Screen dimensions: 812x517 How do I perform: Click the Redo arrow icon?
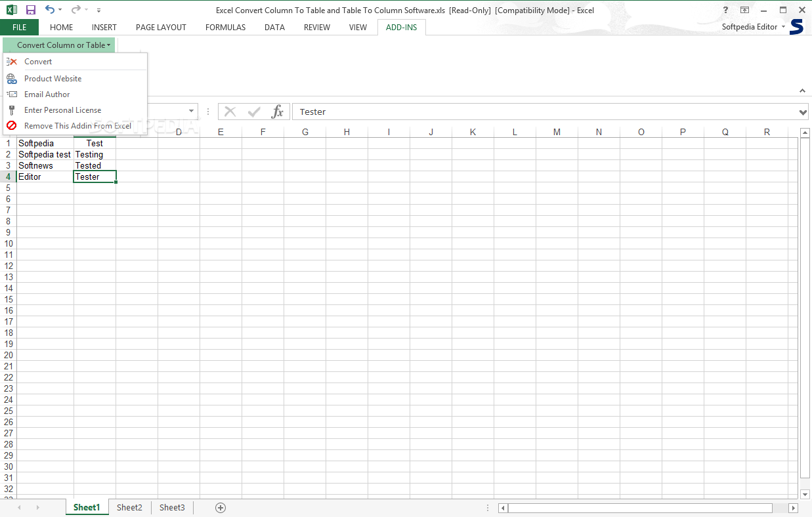click(75, 10)
